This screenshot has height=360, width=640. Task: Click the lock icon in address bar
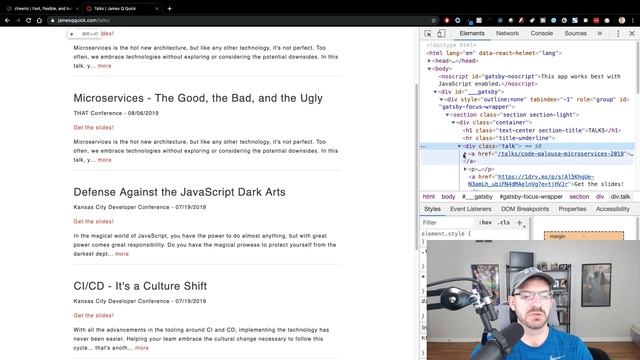(53, 20)
